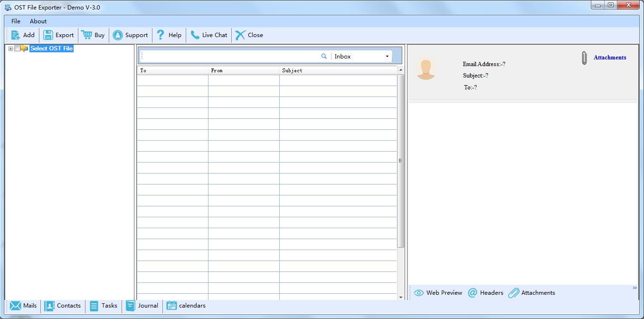The width and height of the screenshot is (644, 319).
Task: Open Support from the toolbar
Action: [130, 35]
